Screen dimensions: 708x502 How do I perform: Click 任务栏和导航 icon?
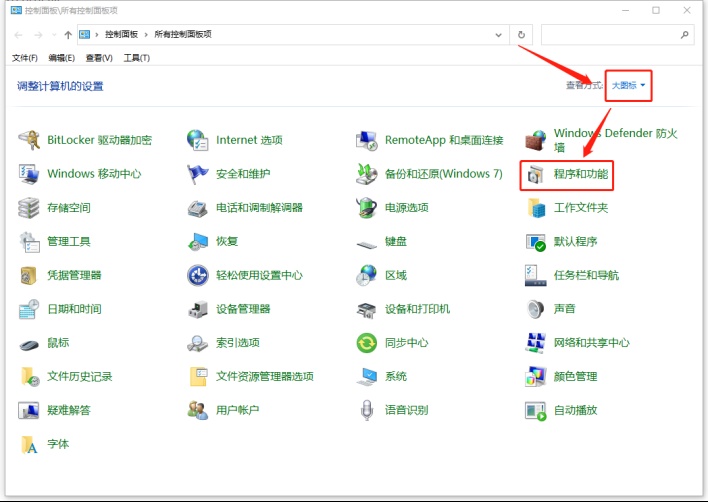click(x=536, y=275)
